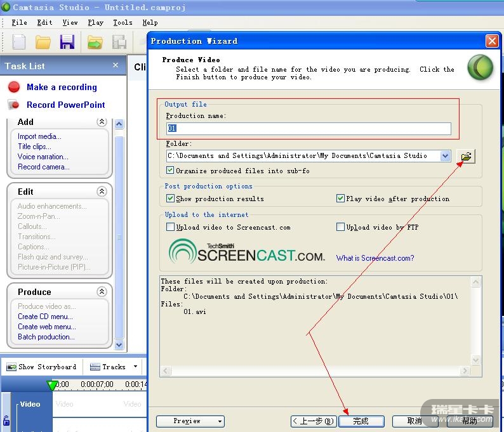
Task: Click the red Make a recording icon
Action: point(14,87)
